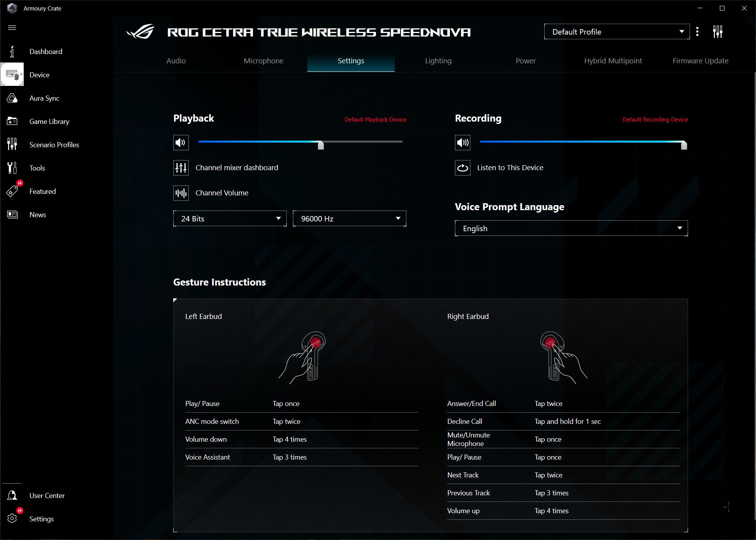Image resolution: width=756 pixels, height=540 pixels.
Task: Open the Tools wrench icon
Action: tap(12, 168)
